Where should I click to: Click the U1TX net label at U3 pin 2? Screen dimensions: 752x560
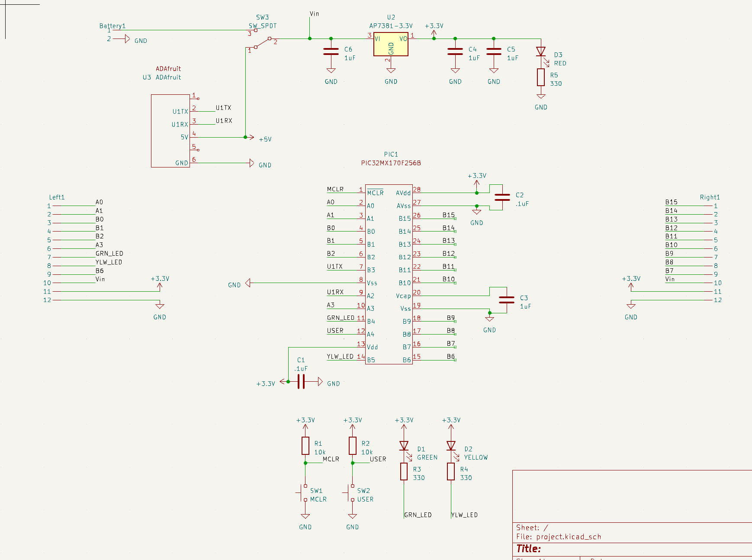[x=224, y=108]
